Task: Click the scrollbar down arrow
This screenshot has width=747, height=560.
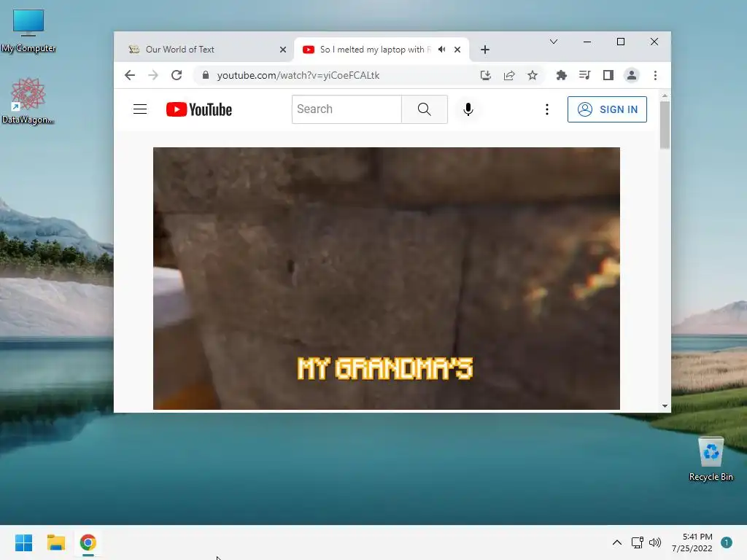Action: coord(665,405)
